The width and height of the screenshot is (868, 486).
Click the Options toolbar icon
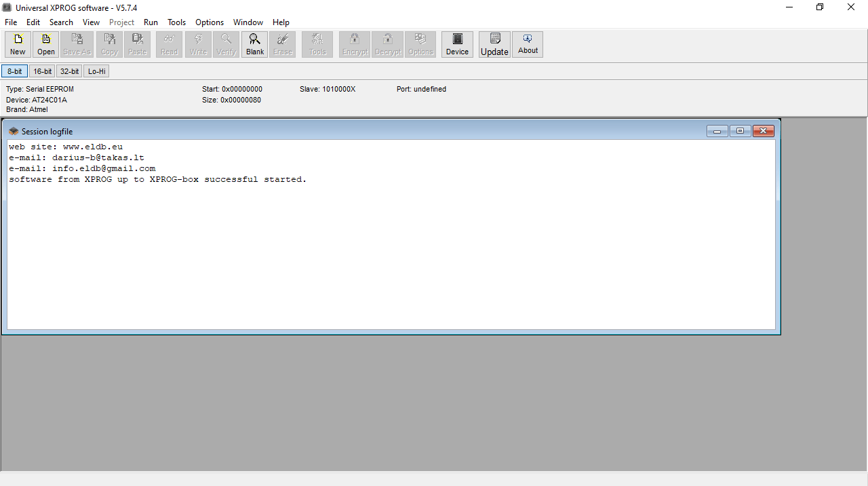pos(420,44)
